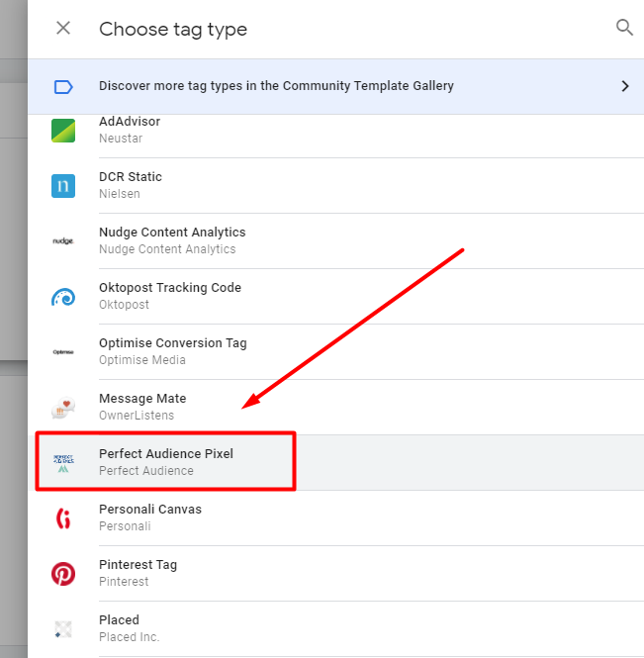Click the Oktopost swirl logo
This screenshot has height=658, width=644.
[x=63, y=297]
